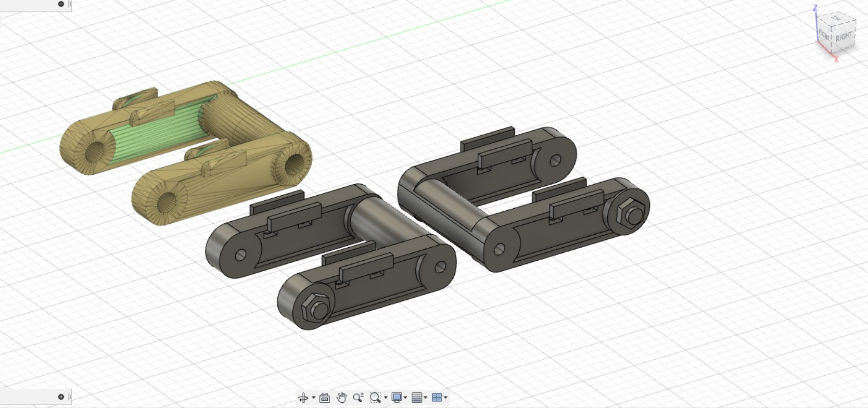868x408 pixels.
Task: Select the Orbit tool in navigation bar
Action: click(303, 398)
